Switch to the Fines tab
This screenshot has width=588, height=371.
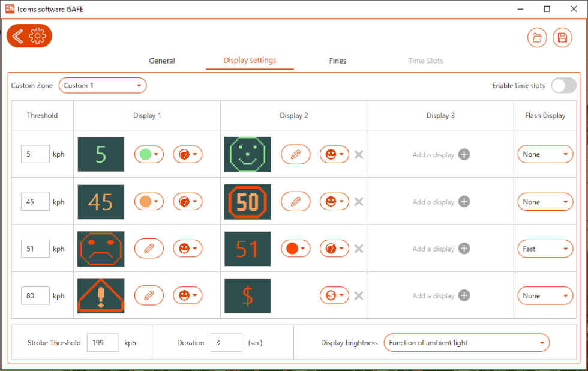337,61
